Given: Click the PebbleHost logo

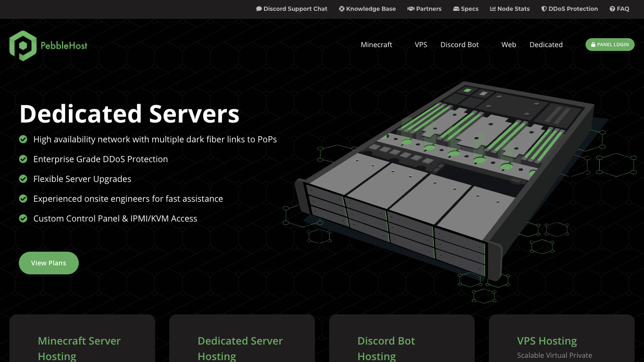Looking at the screenshot, I should coord(47,45).
